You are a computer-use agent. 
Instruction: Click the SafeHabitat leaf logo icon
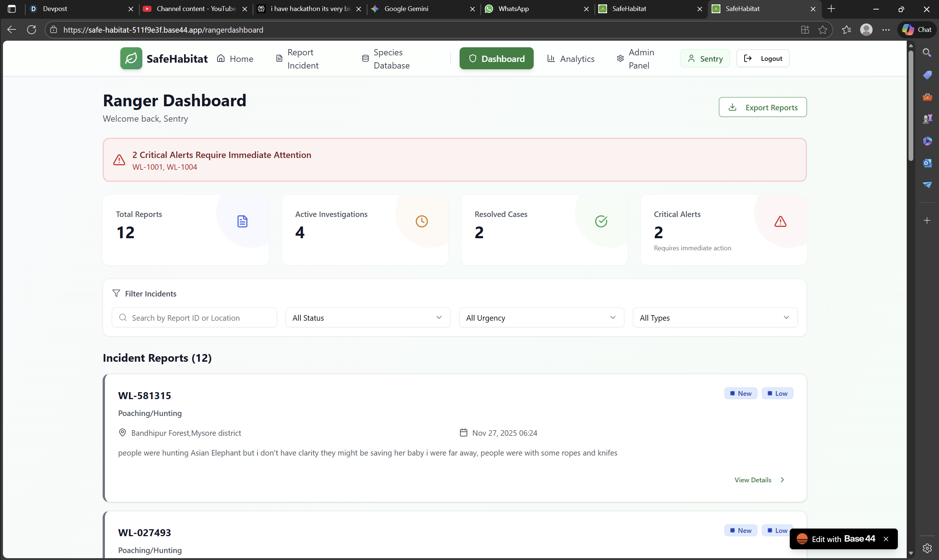click(131, 59)
